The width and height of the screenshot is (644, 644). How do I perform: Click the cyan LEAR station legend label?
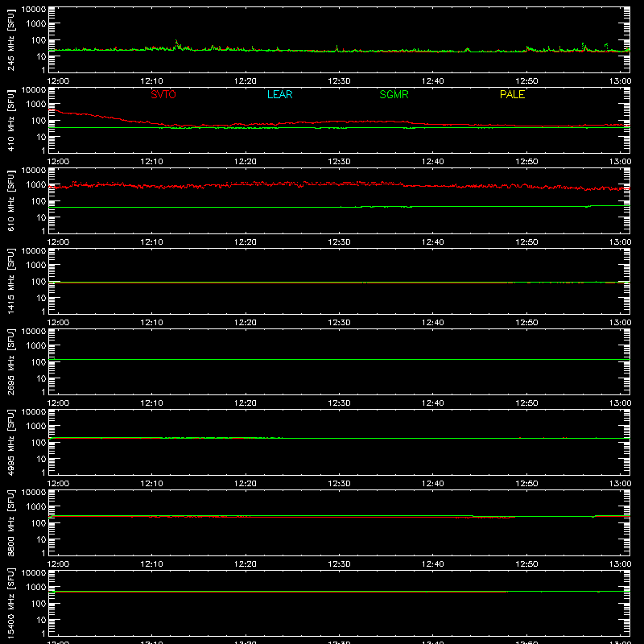pos(279,94)
